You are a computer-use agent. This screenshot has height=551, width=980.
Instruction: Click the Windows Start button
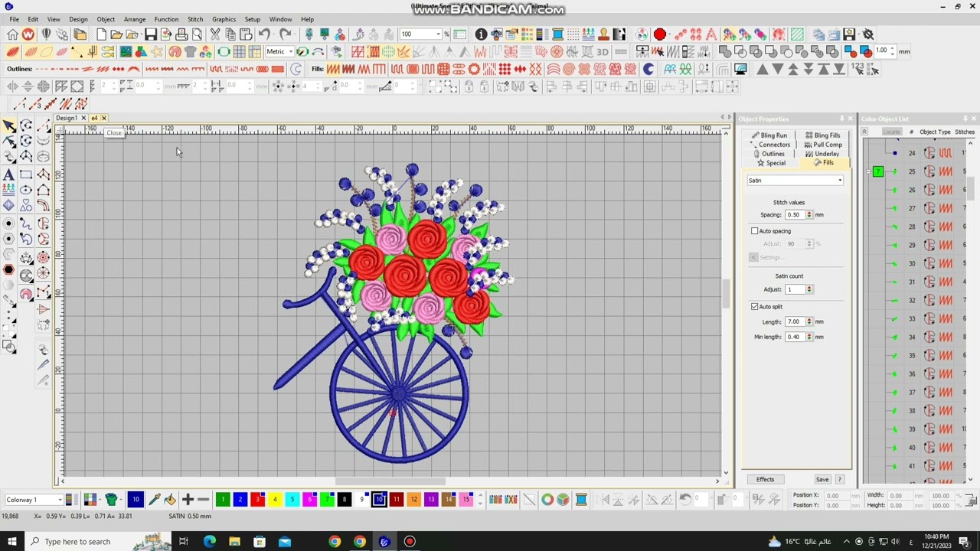11,542
